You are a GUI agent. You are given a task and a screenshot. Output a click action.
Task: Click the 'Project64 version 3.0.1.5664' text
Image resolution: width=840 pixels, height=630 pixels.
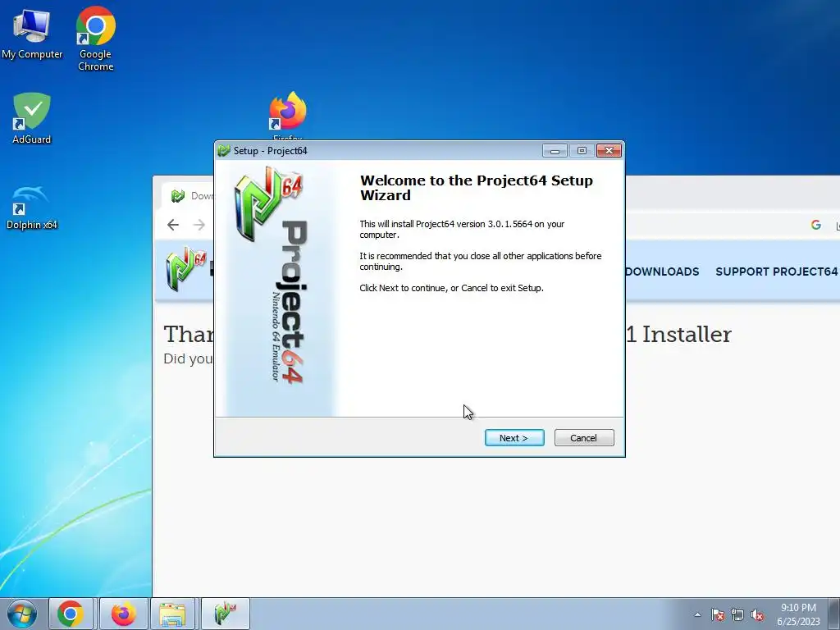(x=474, y=224)
